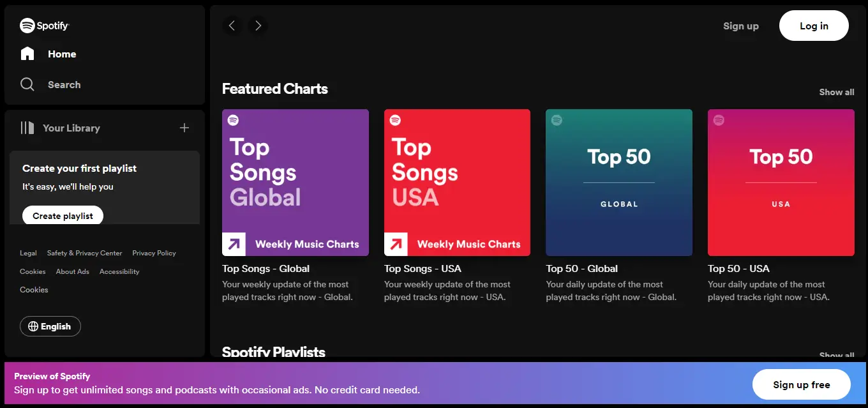Click "It's easy, we'll help you" text
868x408 pixels.
tap(68, 186)
